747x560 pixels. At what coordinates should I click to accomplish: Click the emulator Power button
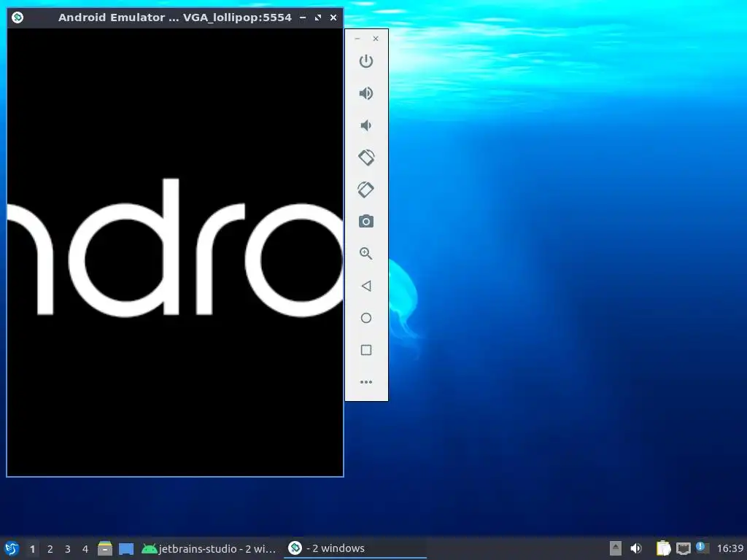coord(366,61)
